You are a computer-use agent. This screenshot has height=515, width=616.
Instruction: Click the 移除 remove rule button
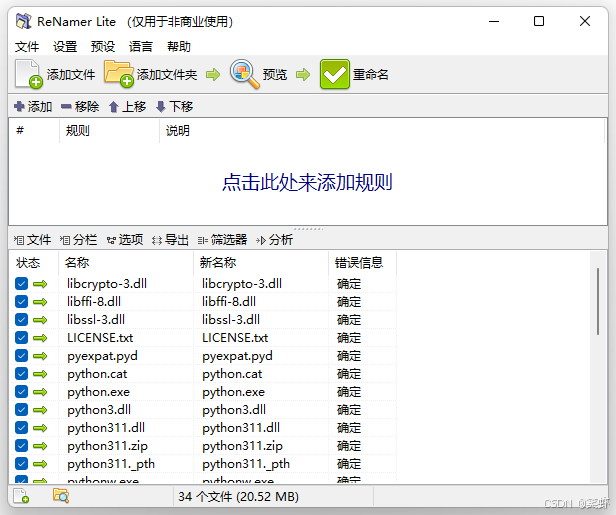point(80,106)
